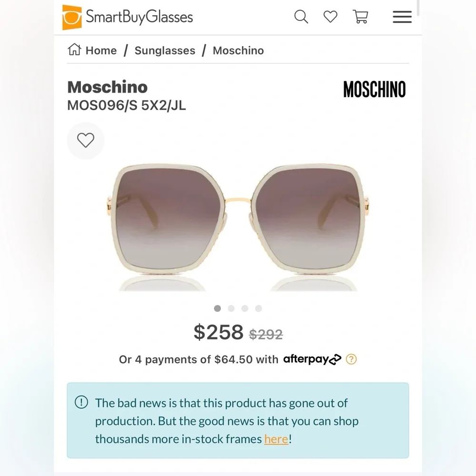Image resolution: width=476 pixels, height=476 pixels.
Task: Toggle the favorite heart on the product
Action: 86,140
